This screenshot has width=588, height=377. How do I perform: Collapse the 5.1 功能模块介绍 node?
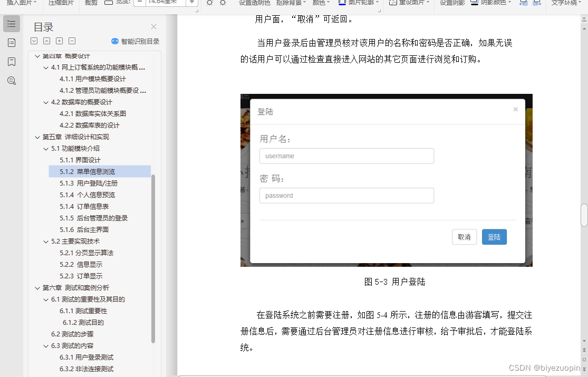[x=46, y=149]
